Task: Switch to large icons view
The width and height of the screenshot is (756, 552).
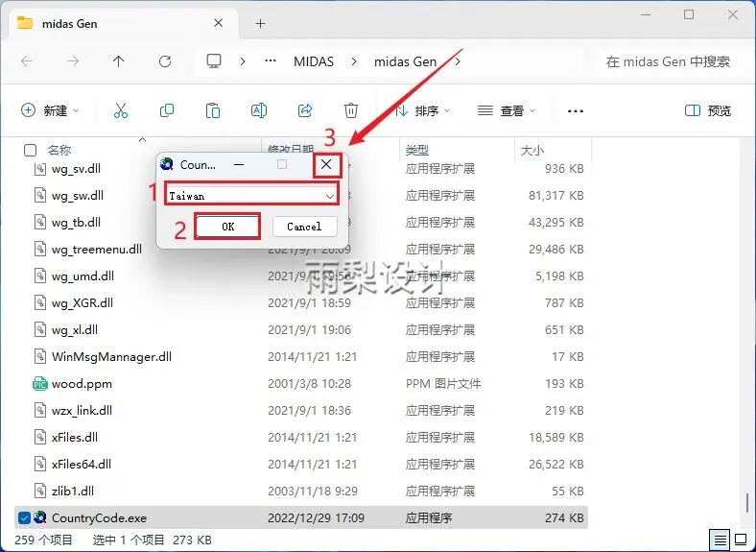Action: pyautogui.click(x=741, y=540)
